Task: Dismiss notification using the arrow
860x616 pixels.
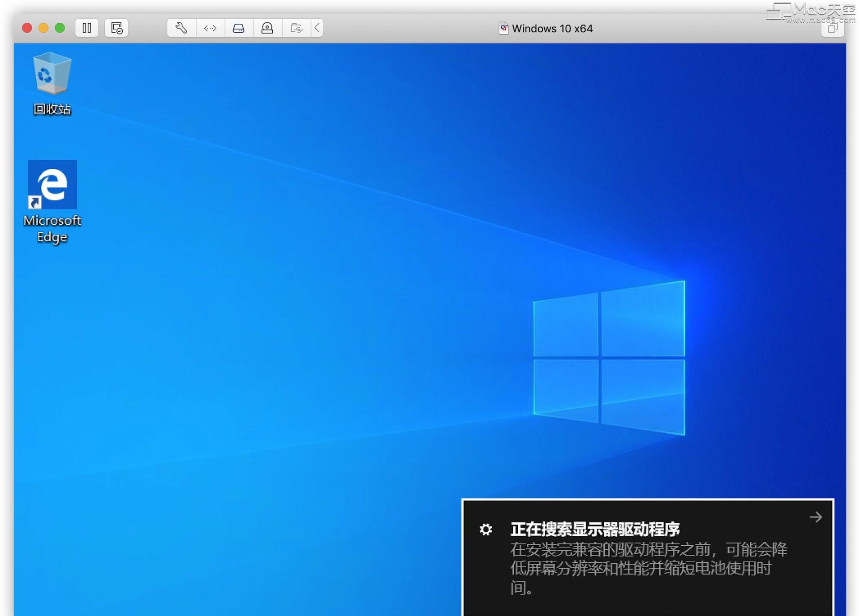Action: tap(816, 517)
